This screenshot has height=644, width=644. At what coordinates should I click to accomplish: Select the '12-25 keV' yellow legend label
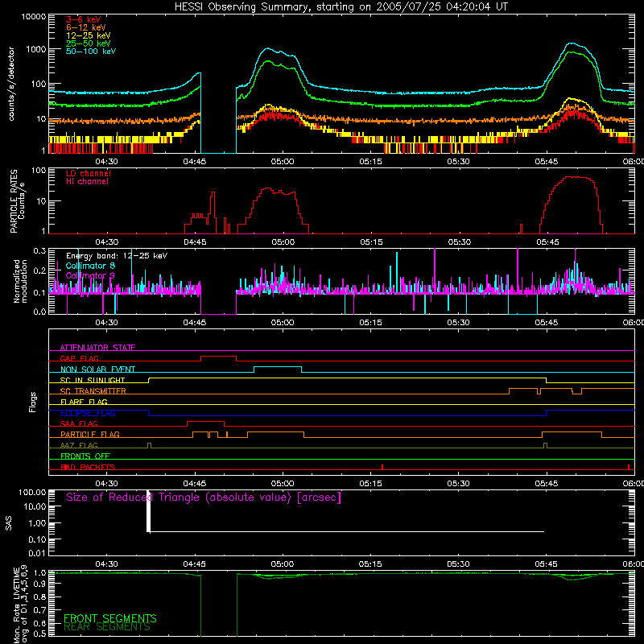click(89, 35)
